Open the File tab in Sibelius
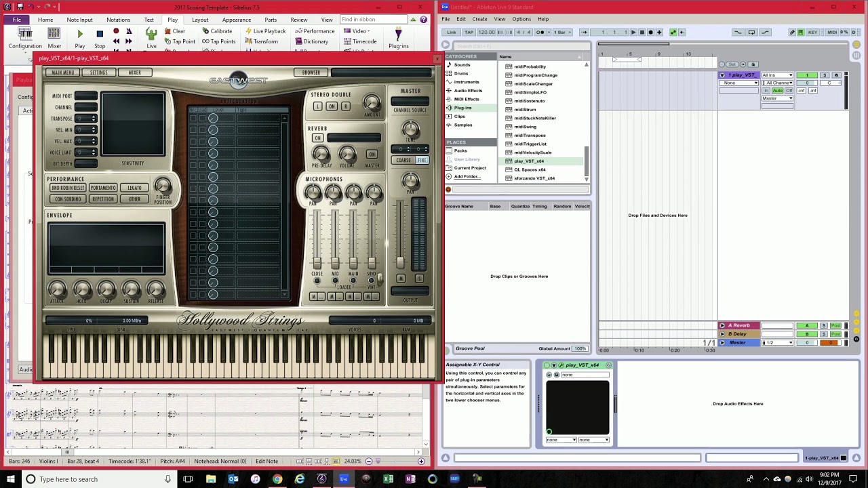Image resolution: width=868 pixels, height=488 pixels. point(16,20)
